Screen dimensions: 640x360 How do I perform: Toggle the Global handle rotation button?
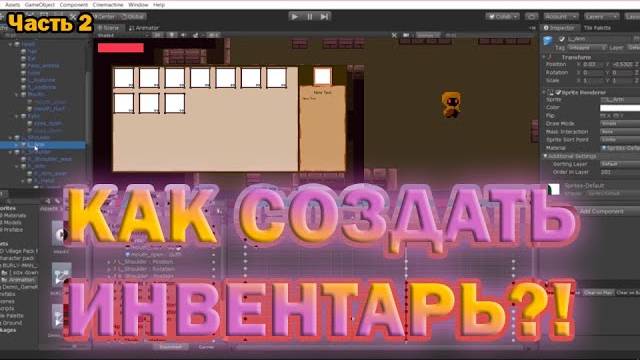(134, 17)
